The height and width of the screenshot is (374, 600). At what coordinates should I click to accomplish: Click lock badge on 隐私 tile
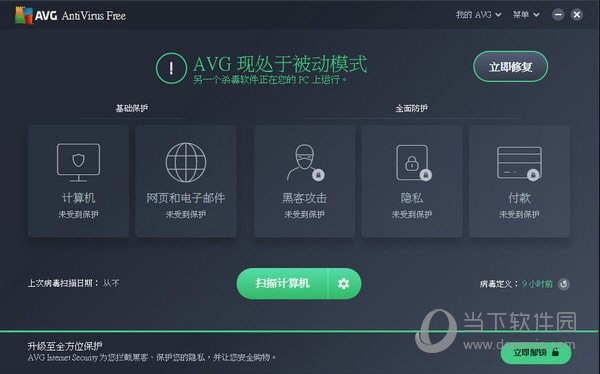(426, 175)
